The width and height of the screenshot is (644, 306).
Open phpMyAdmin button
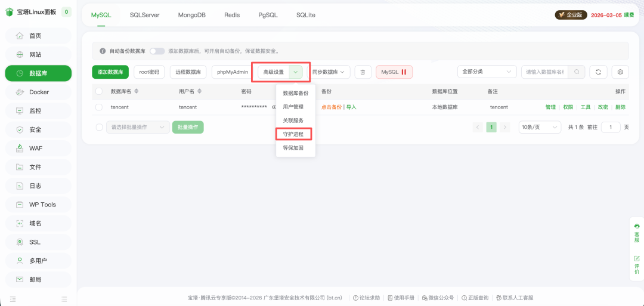233,72
